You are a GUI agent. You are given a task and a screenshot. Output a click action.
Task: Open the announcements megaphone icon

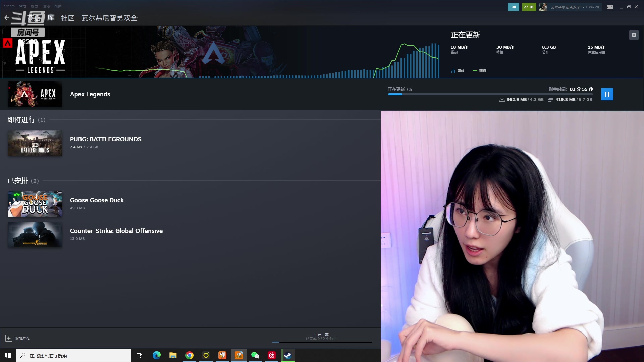pyautogui.click(x=513, y=7)
